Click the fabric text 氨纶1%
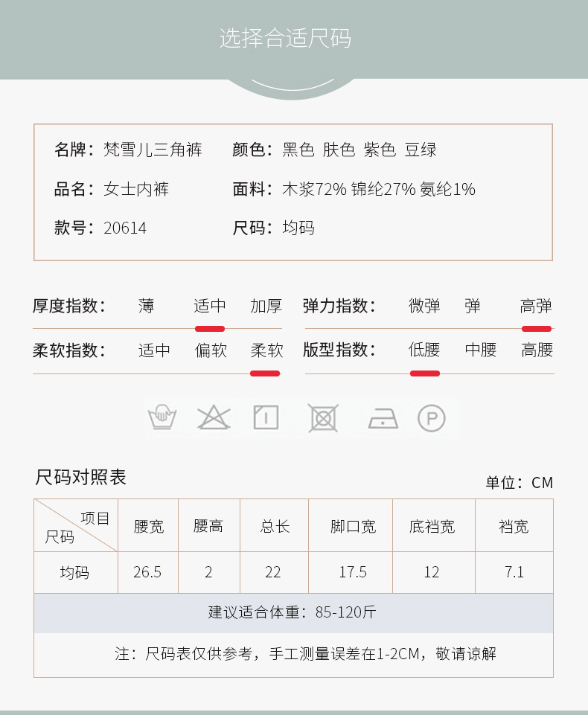The height and width of the screenshot is (715, 588). coord(447,189)
